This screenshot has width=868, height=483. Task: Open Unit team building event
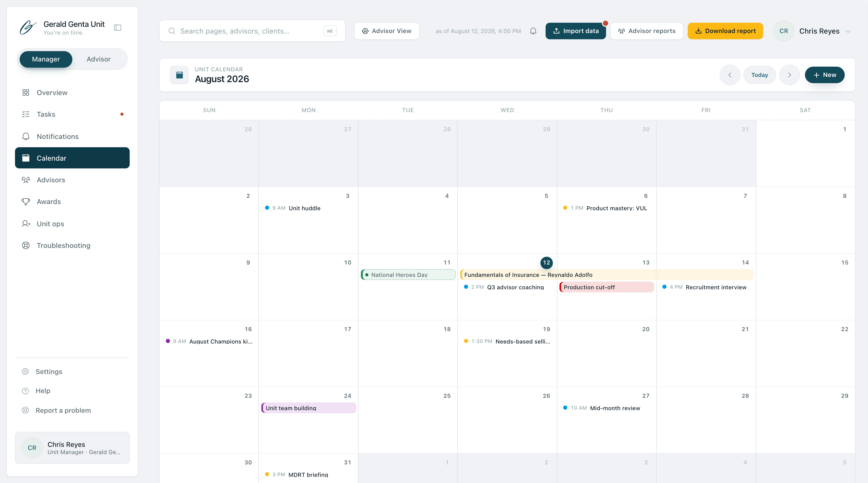[309, 408]
